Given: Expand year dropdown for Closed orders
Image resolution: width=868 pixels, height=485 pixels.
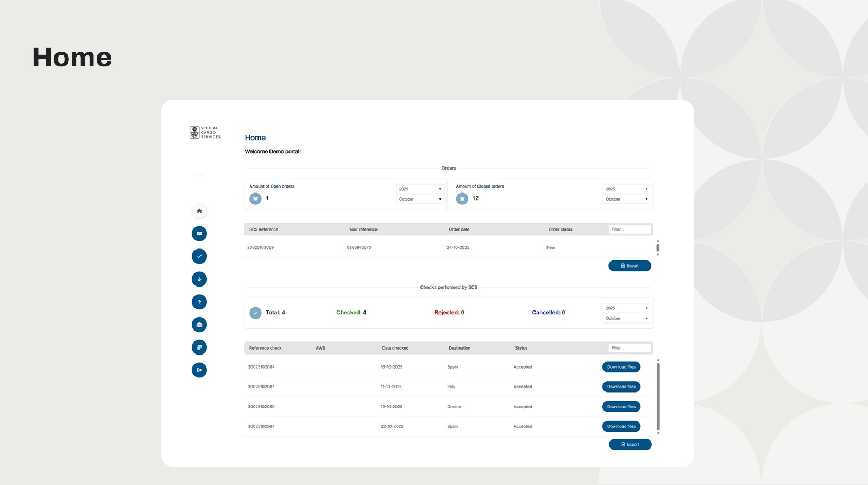Looking at the screenshot, I should coord(626,189).
